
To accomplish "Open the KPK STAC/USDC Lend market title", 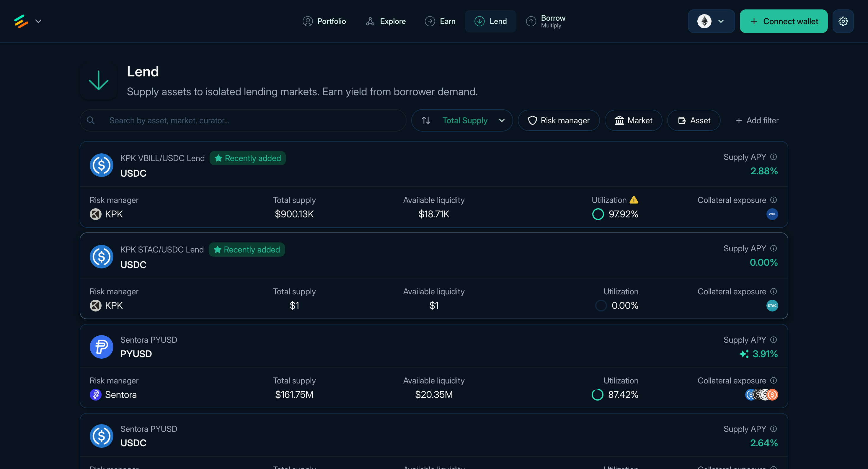I will (162, 250).
